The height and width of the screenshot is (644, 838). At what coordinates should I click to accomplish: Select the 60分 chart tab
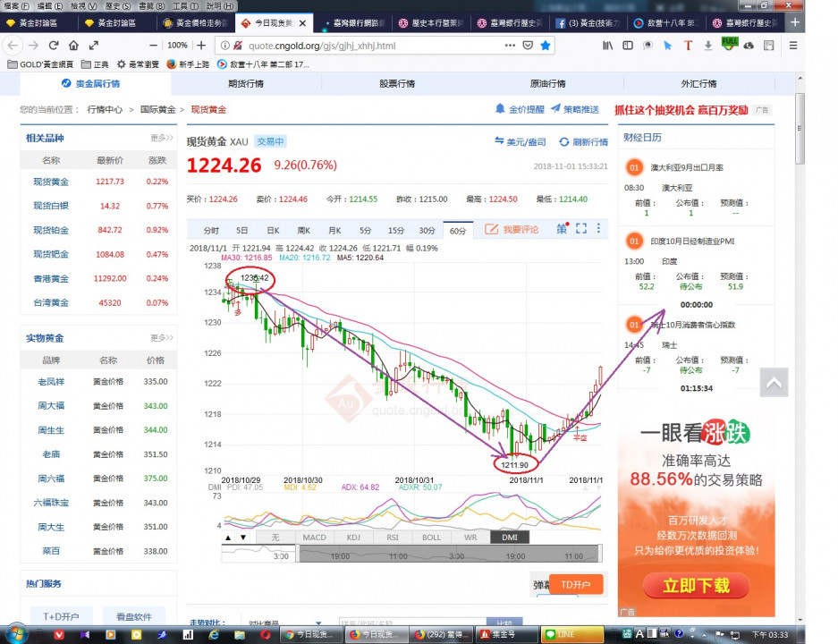pyautogui.click(x=458, y=231)
